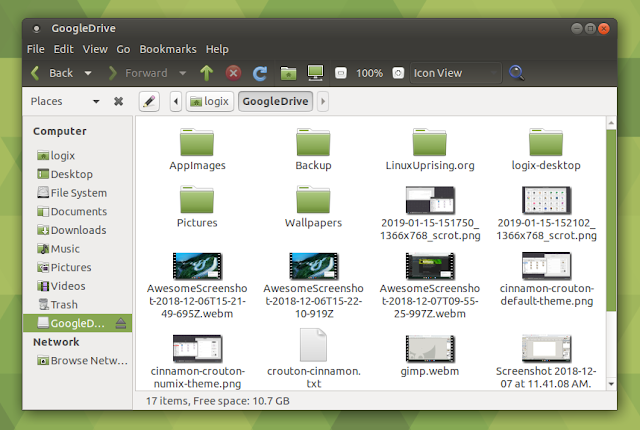Open the Edit menu
Screen dimensions: 640x430
click(x=63, y=49)
